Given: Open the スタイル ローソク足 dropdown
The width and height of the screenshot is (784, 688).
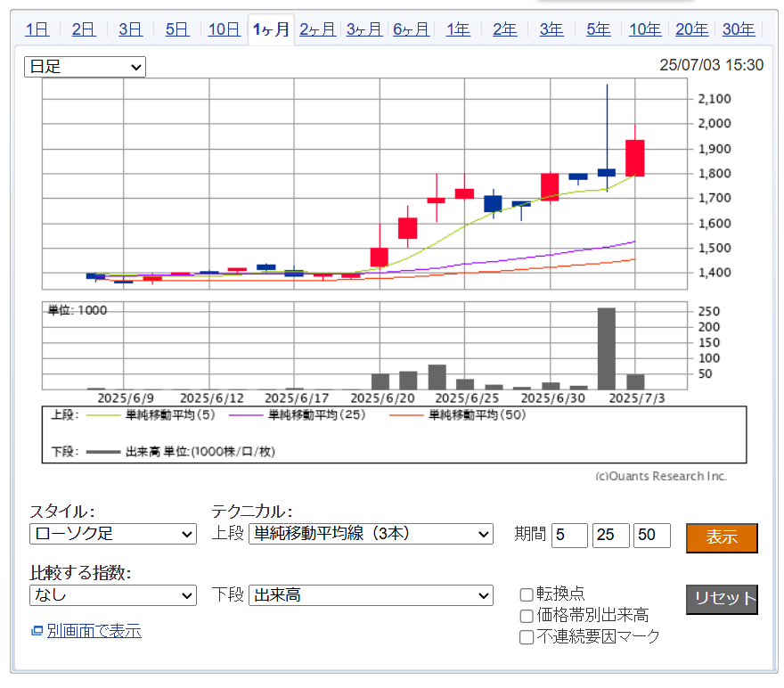Looking at the screenshot, I should click(113, 534).
